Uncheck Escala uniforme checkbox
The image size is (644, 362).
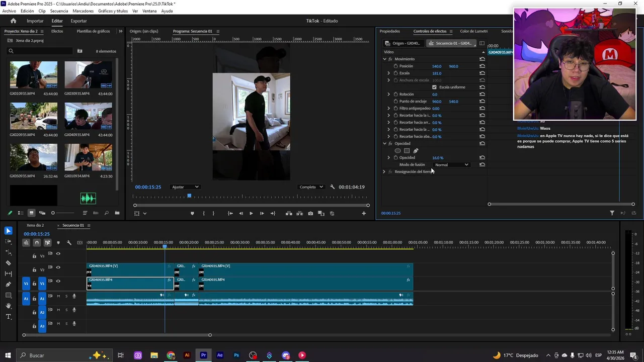point(434,87)
